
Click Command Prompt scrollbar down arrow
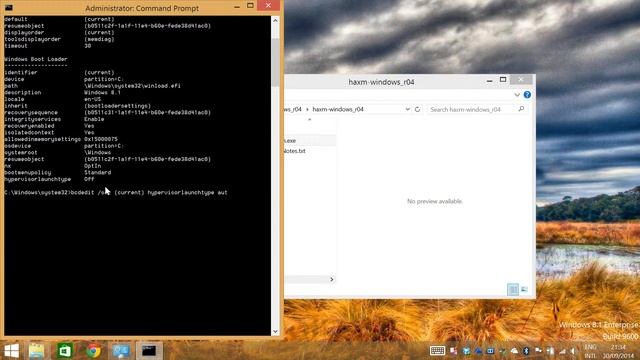[275, 331]
